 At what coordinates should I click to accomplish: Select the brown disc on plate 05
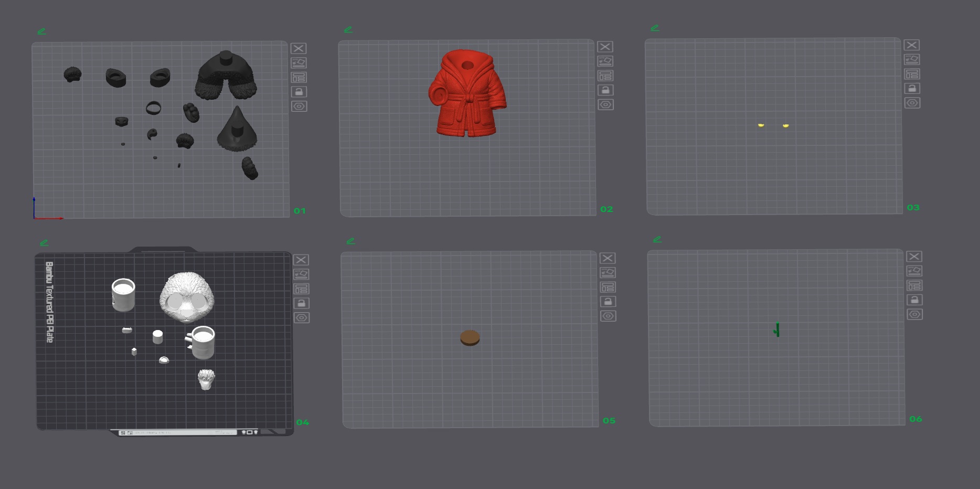click(470, 338)
